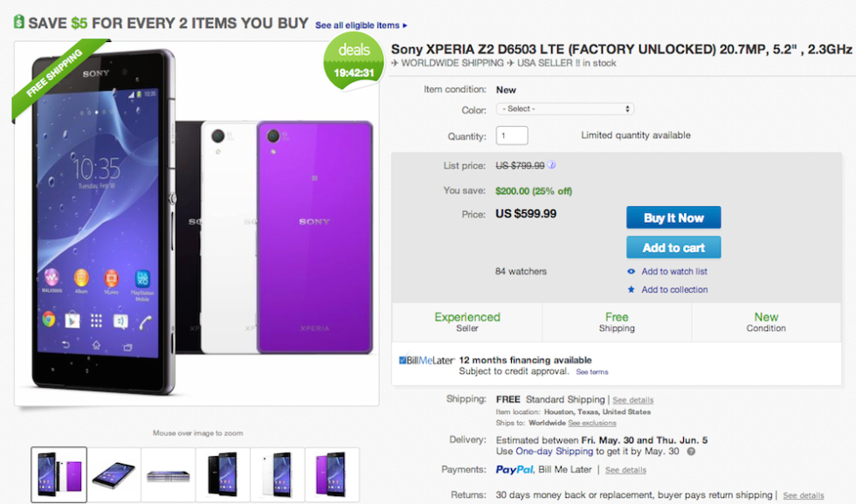Screen dimensions: 856x504
Task: Click the star icon for collection
Action: [632, 290]
